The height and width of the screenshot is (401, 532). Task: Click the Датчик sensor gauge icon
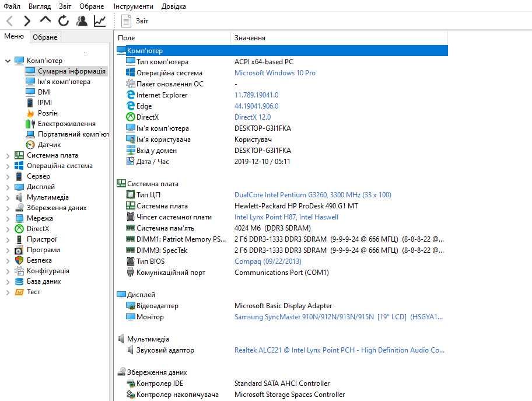point(30,145)
